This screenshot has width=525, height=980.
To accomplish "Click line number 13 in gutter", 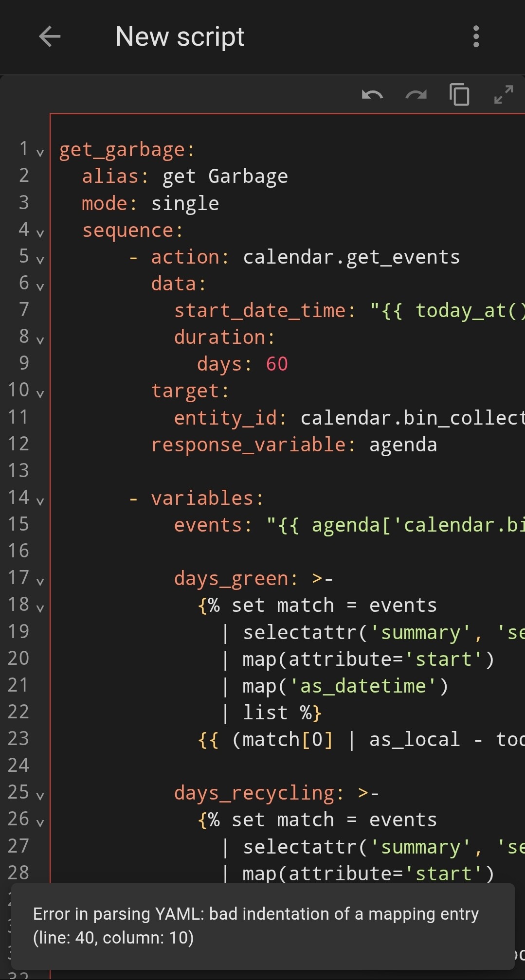I will (x=18, y=470).
